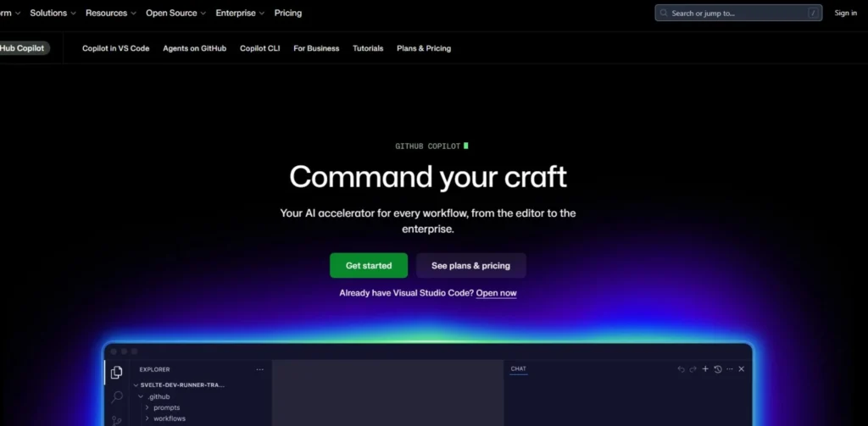Click the undo arrow in Chat panel

coord(681,369)
